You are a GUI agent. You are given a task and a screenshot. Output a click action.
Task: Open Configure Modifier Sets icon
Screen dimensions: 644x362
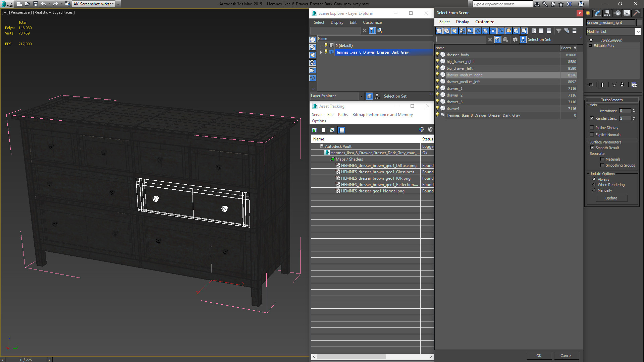[634, 85]
